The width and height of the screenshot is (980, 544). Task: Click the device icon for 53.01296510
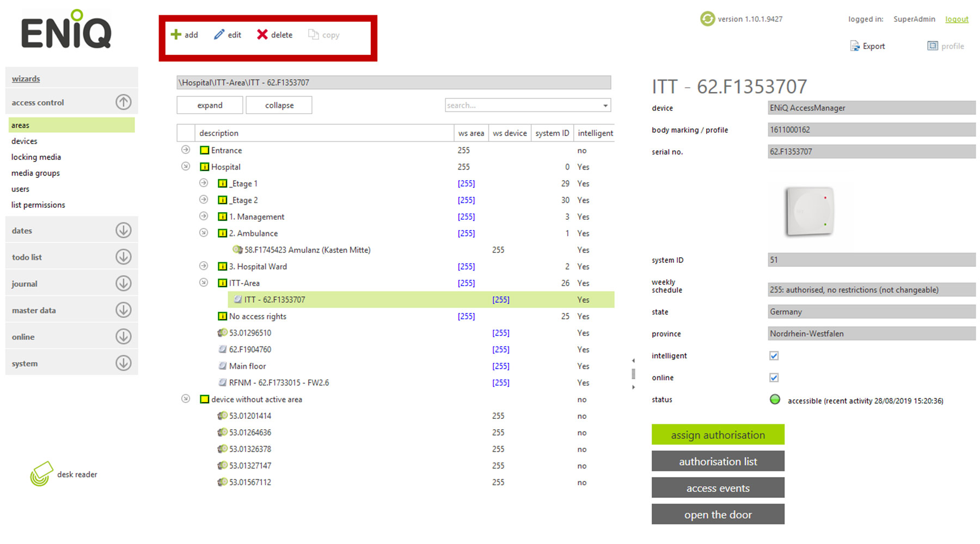(x=222, y=333)
